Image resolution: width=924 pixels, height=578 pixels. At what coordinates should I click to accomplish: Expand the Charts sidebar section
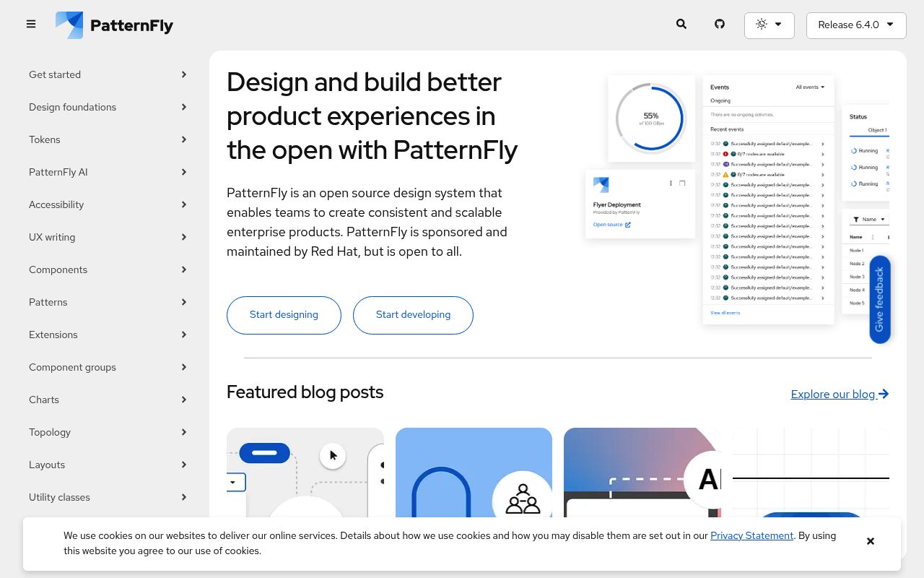pos(106,400)
